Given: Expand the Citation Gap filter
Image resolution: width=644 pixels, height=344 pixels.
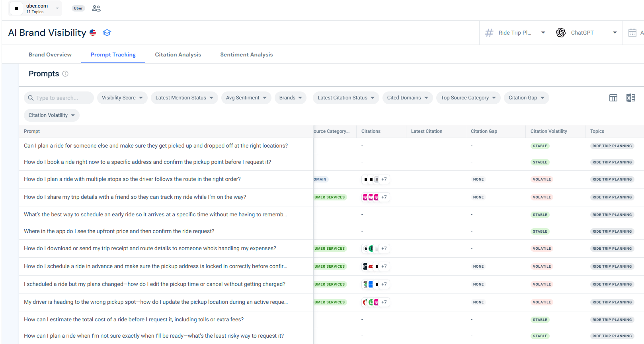Looking at the screenshot, I should click(x=527, y=98).
